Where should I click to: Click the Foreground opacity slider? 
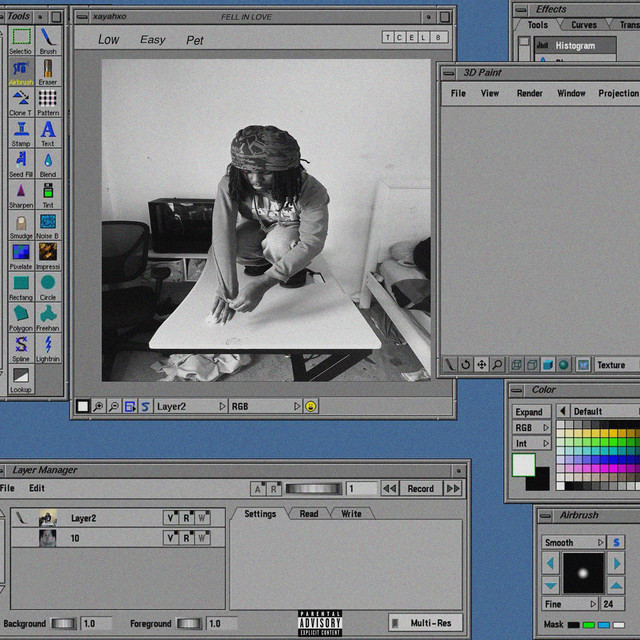tap(189, 623)
